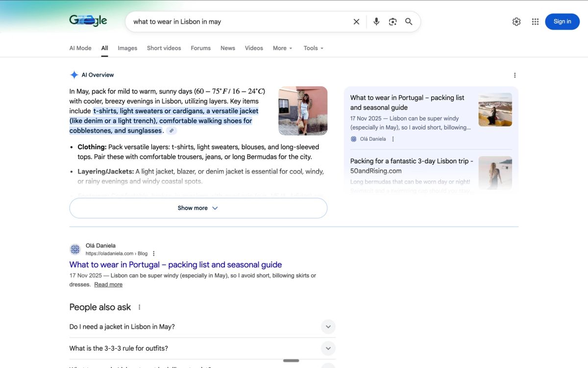Open quick settings gear icon

pos(516,22)
